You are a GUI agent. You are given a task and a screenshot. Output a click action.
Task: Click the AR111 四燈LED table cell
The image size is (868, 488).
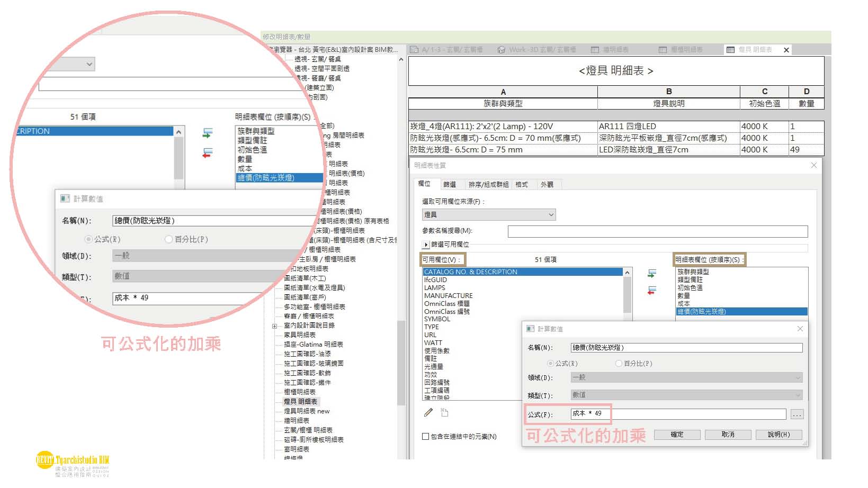(668, 126)
